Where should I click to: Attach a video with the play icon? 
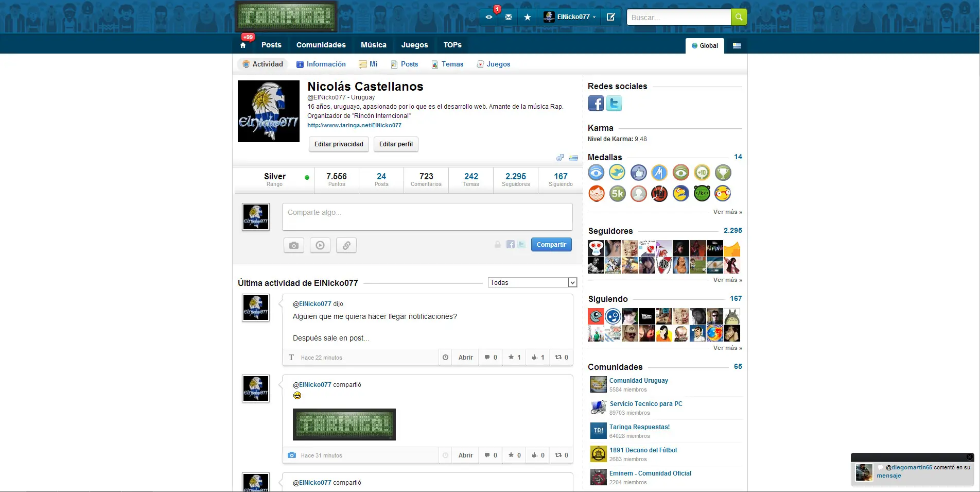(x=320, y=245)
